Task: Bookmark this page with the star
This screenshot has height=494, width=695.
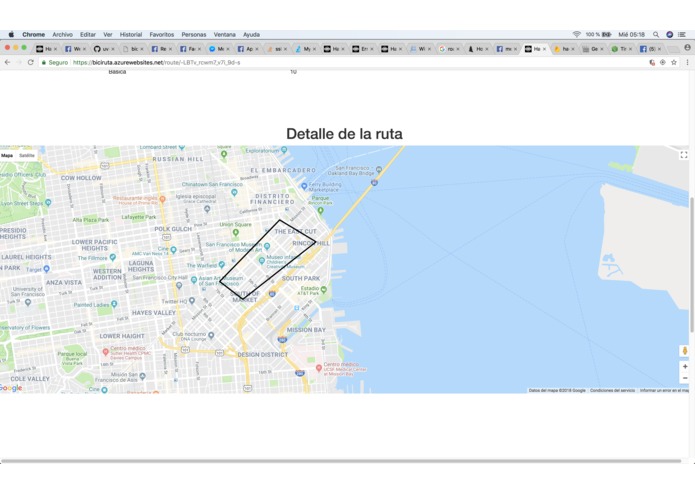Action: (x=674, y=62)
